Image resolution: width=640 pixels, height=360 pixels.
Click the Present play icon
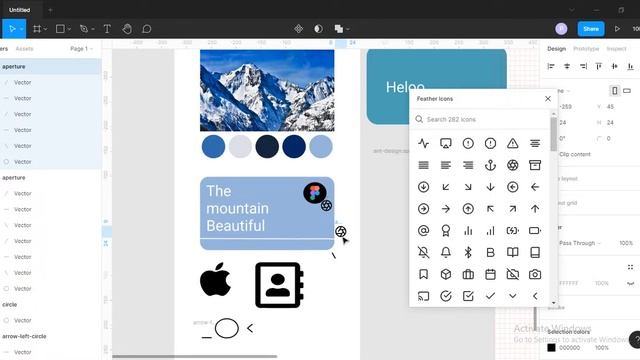pyautogui.click(x=617, y=29)
